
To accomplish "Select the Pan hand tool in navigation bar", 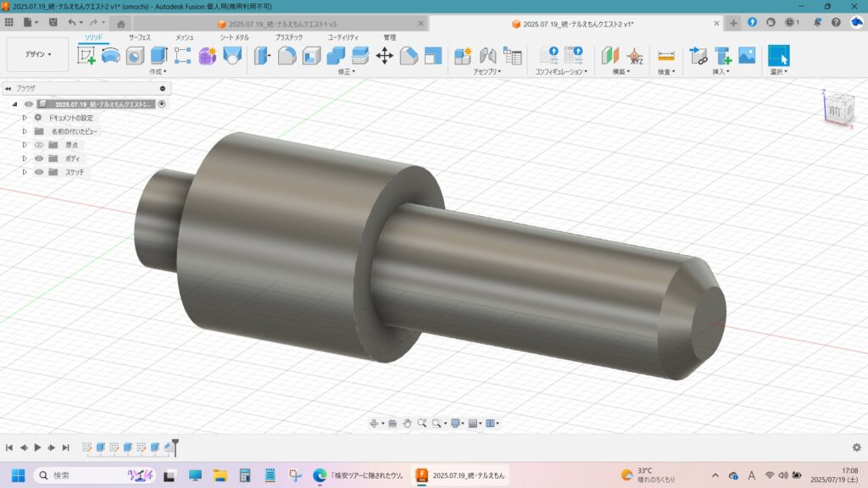I will (407, 423).
